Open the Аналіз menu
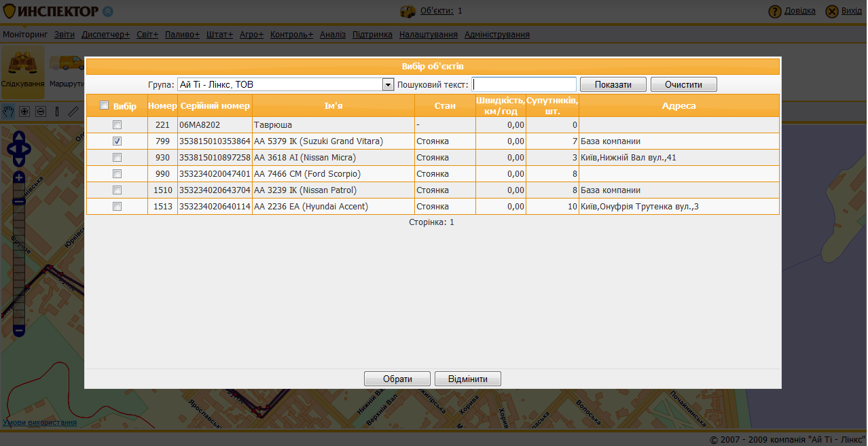The width and height of the screenshot is (868, 446). tap(333, 34)
